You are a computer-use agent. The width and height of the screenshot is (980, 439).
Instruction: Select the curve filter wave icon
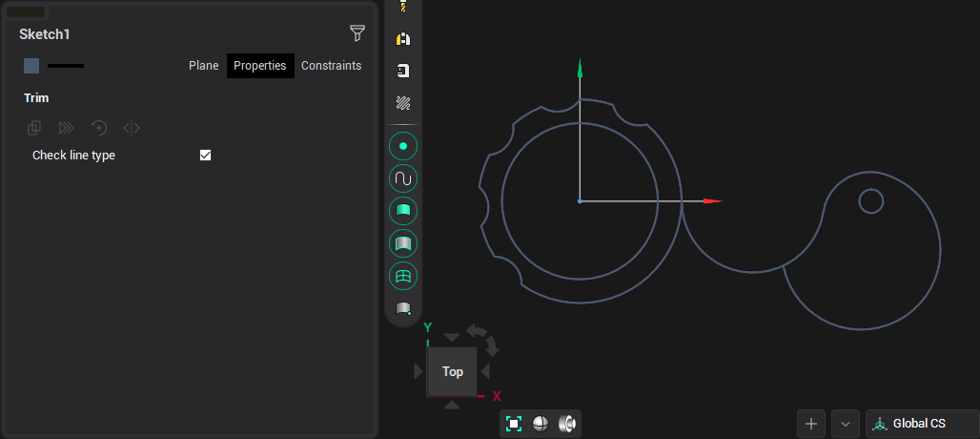(x=403, y=178)
